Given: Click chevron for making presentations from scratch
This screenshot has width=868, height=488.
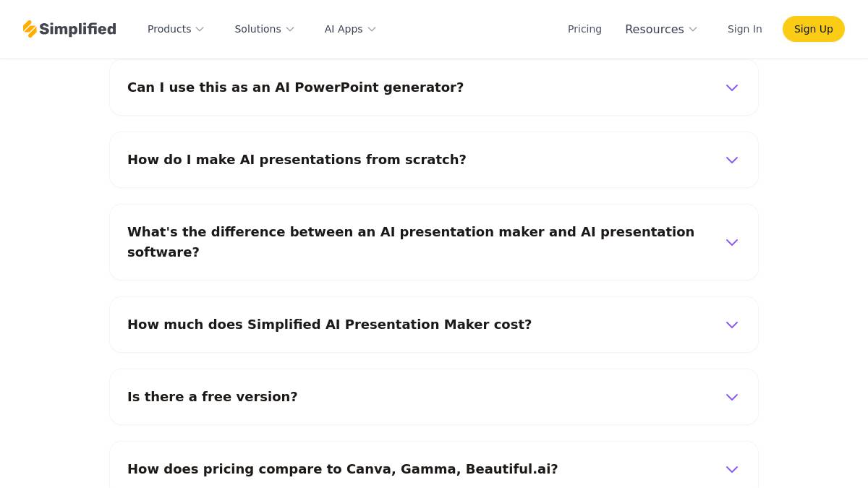Looking at the screenshot, I should [x=732, y=160].
